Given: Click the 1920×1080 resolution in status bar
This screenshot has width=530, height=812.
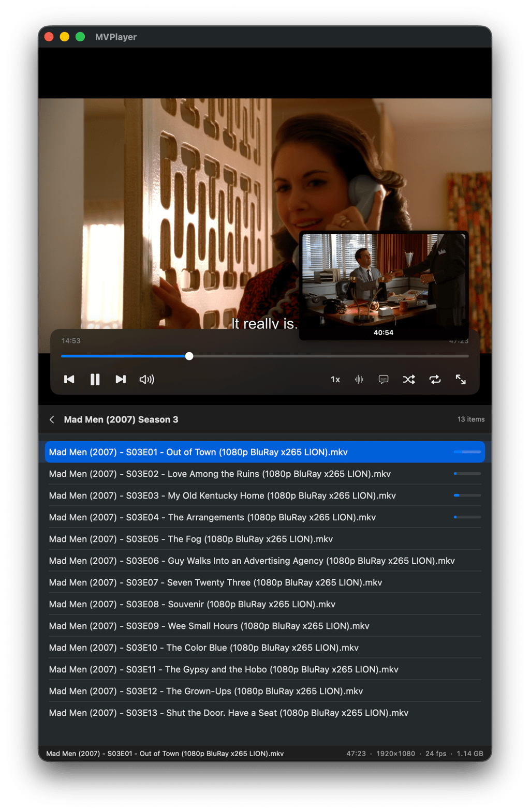Looking at the screenshot, I should point(395,754).
